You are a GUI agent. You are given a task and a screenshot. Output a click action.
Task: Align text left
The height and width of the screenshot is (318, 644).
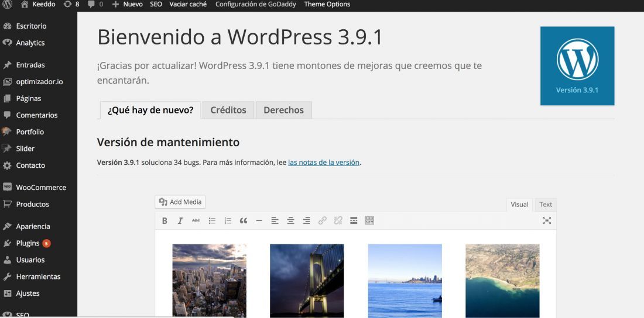coord(275,221)
